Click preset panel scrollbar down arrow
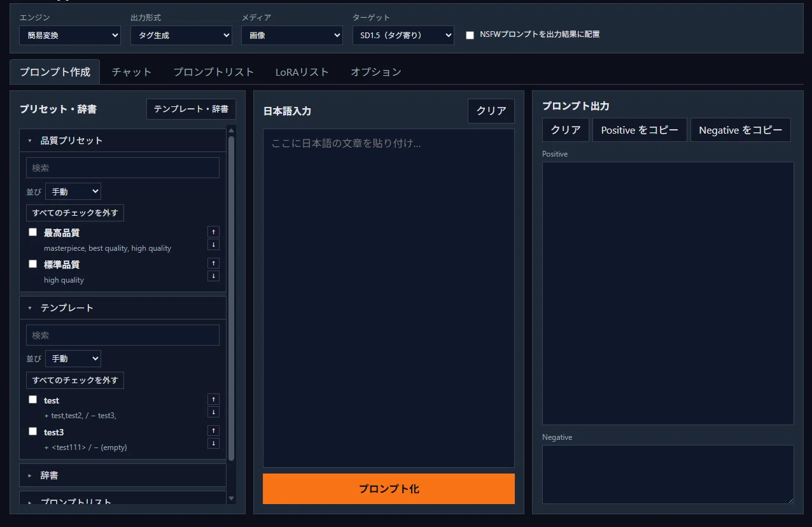Viewport: 812px width, 527px height. coord(231,498)
